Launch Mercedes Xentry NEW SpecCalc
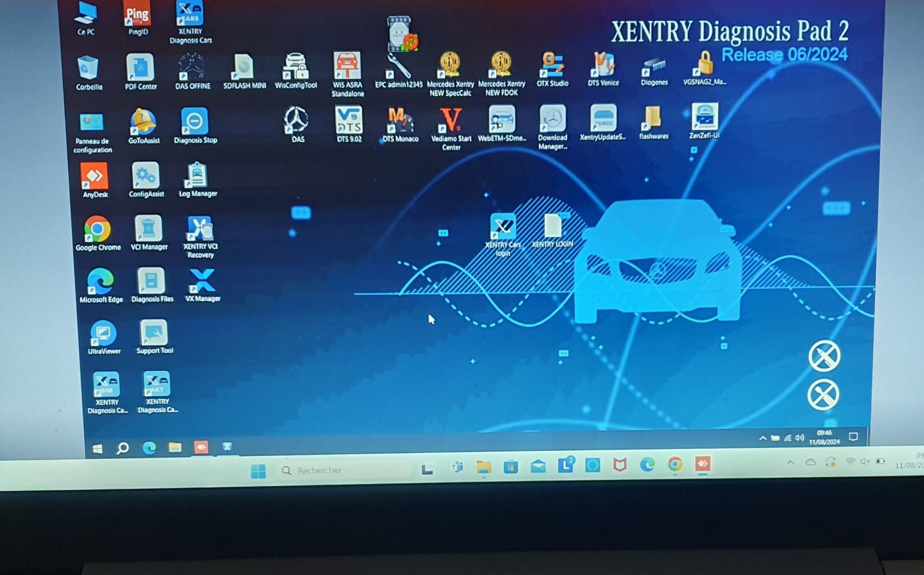The width and height of the screenshot is (924, 575). pos(450,73)
